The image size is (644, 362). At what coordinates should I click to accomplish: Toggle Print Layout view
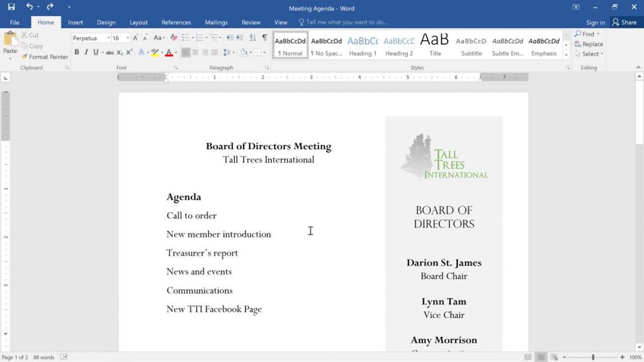(541, 357)
